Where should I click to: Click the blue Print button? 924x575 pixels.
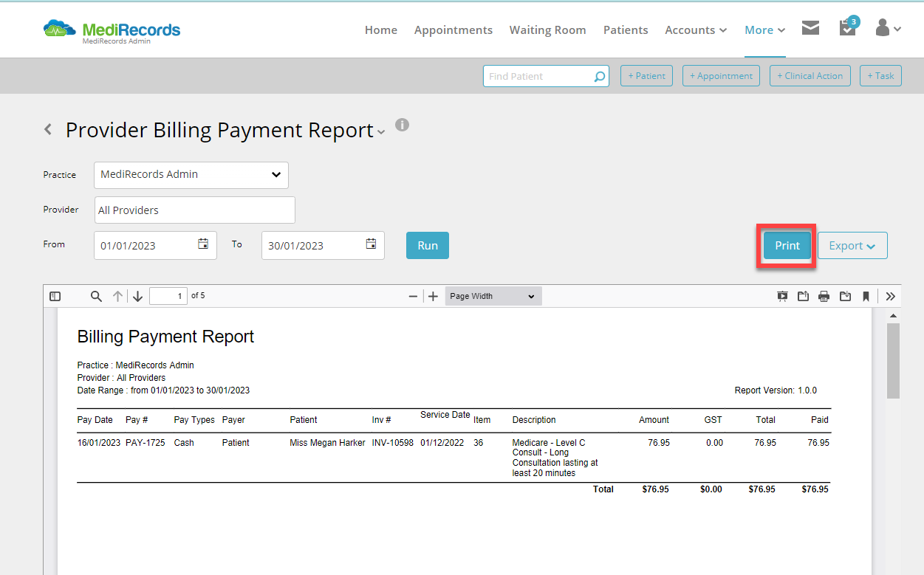coord(787,246)
